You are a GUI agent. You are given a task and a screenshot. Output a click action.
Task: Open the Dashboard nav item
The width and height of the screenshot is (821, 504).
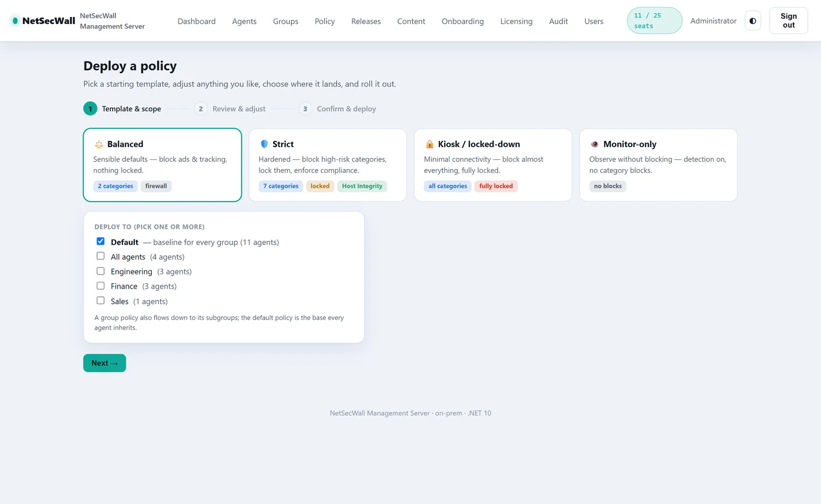197,22
